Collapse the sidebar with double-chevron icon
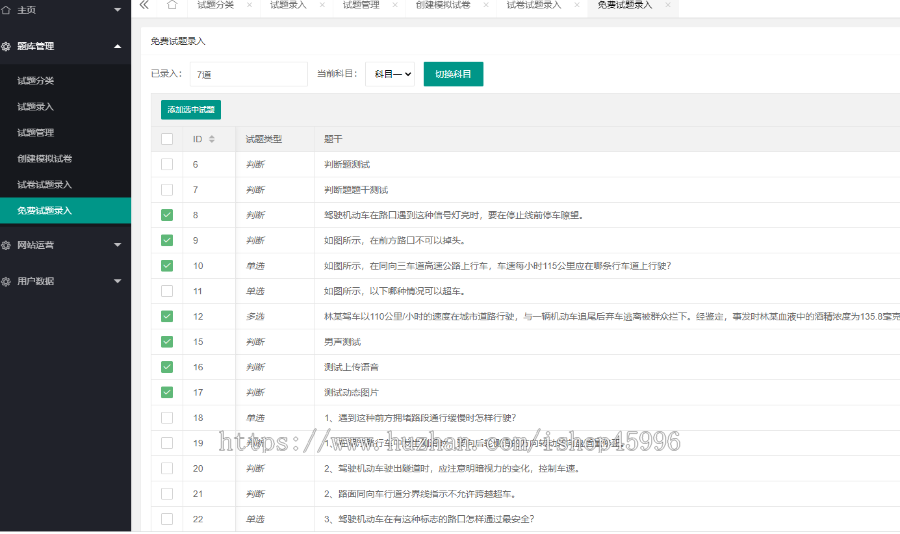 (x=144, y=5)
